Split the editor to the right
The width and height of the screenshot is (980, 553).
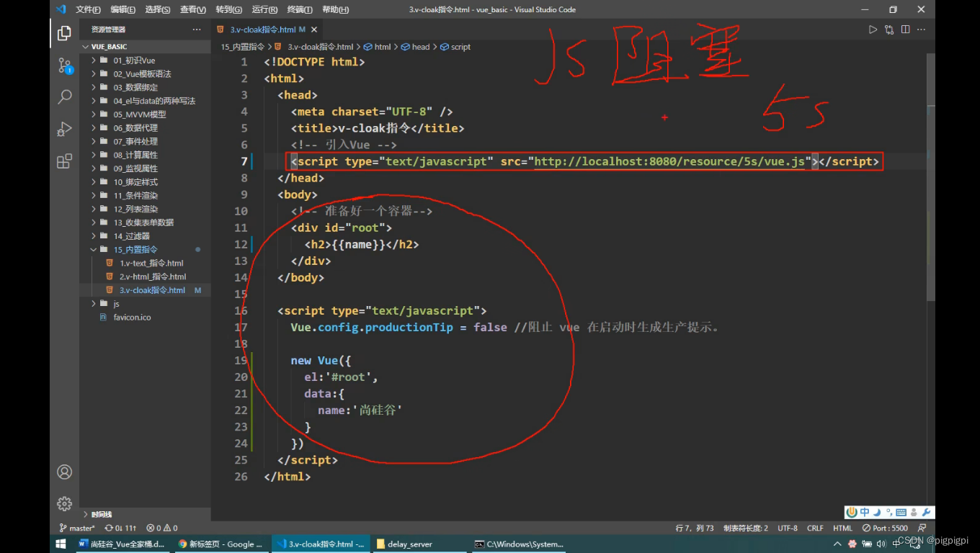tap(905, 30)
